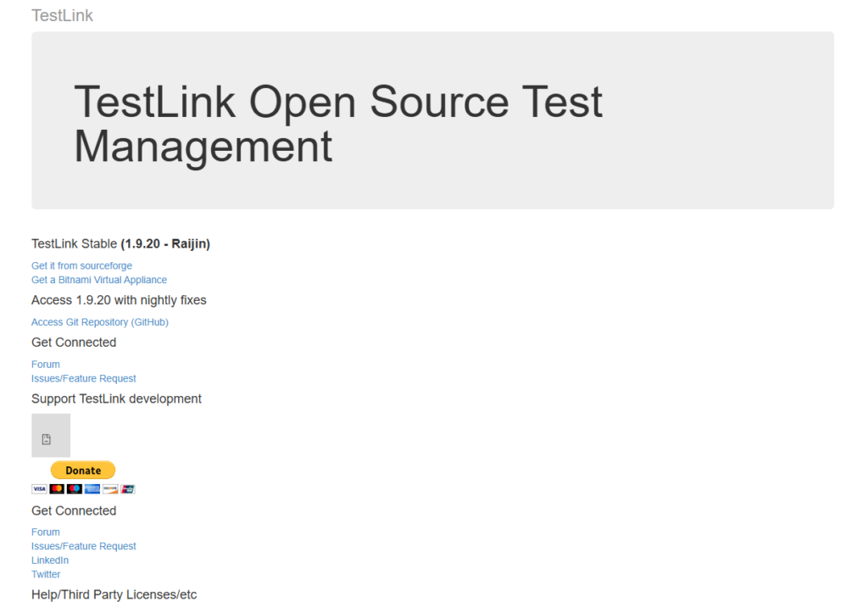Visit the Forum link above the Donate button
This screenshot has width=868, height=613.
pyautogui.click(x=46, y=365)
